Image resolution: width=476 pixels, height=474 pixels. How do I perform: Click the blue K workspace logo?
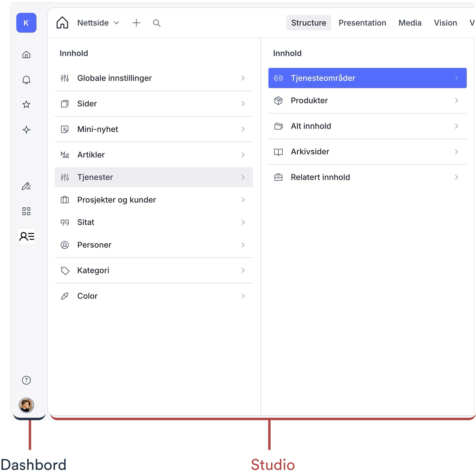click(x=26, y=23)
